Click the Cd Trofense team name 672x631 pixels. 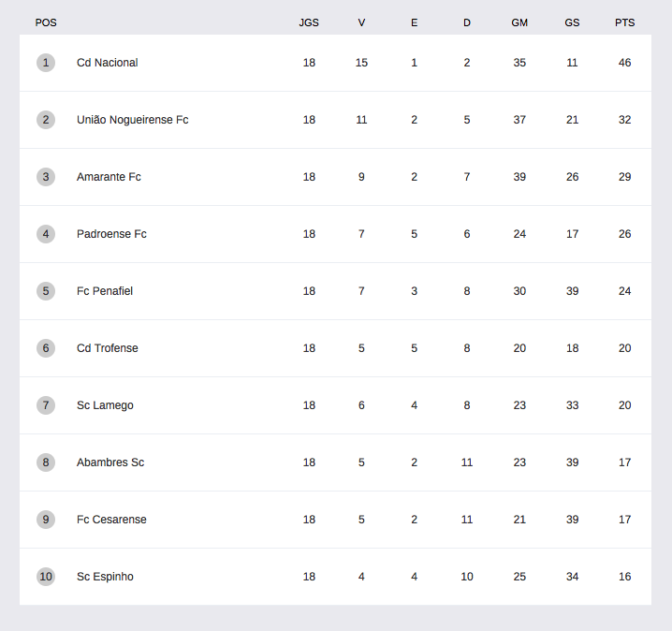[x=107, y=348]
